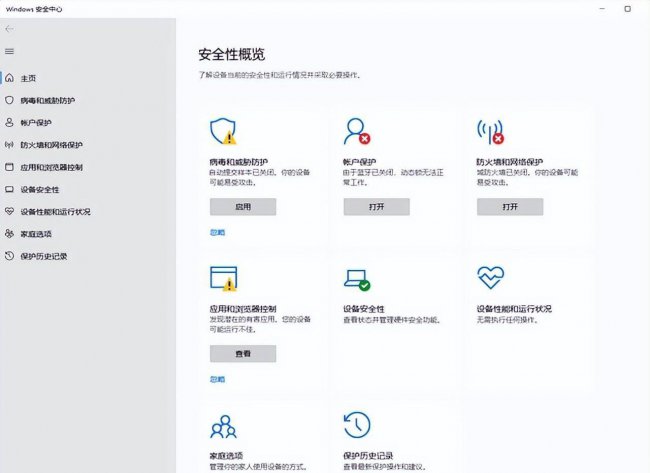Click the shield icon beside 病毒和威胁防护 in sidebar
Image resolution: width=650 pixels, height=473 pixels.
9,100
